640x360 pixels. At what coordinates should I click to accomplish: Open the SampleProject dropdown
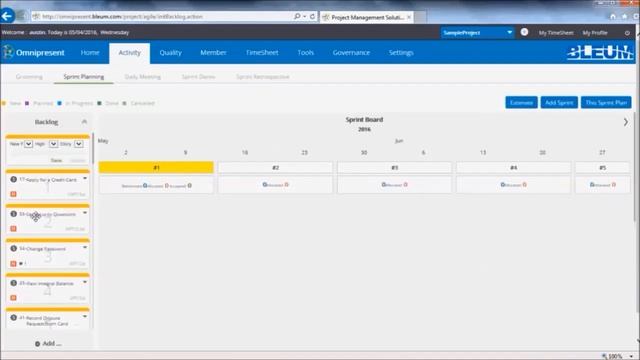[477, 32]
